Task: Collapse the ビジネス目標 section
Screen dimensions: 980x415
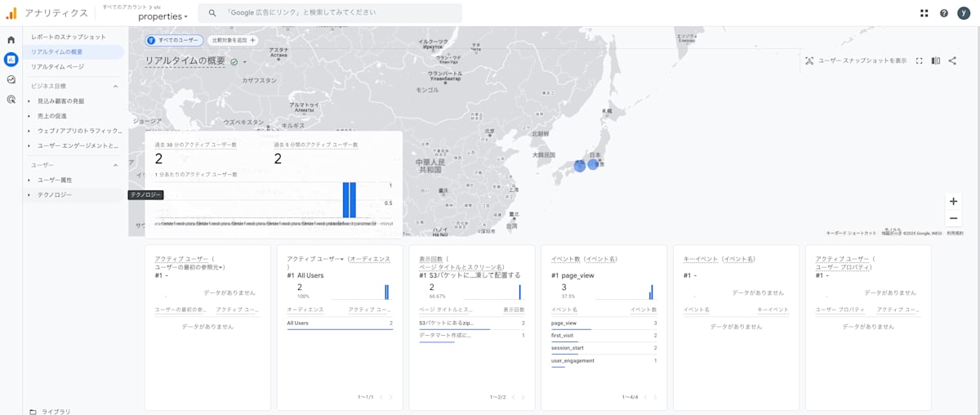Action: (x=115, y=86)
